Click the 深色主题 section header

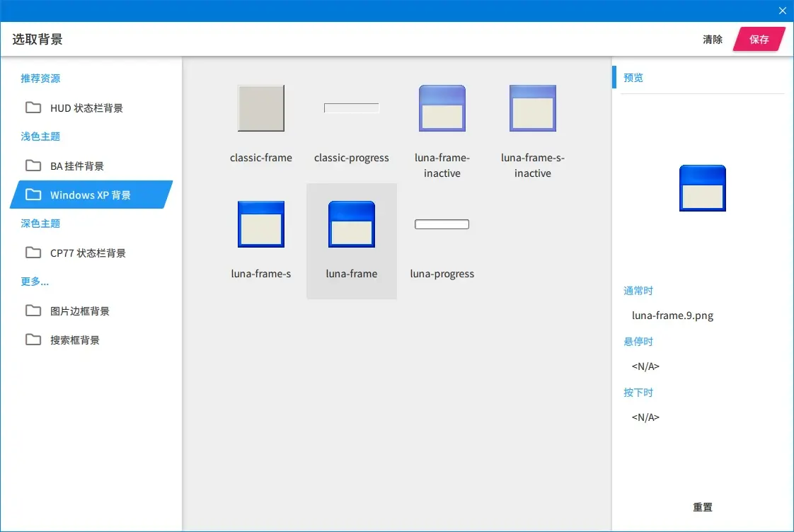pyautogui.click(x=40, y=224)
